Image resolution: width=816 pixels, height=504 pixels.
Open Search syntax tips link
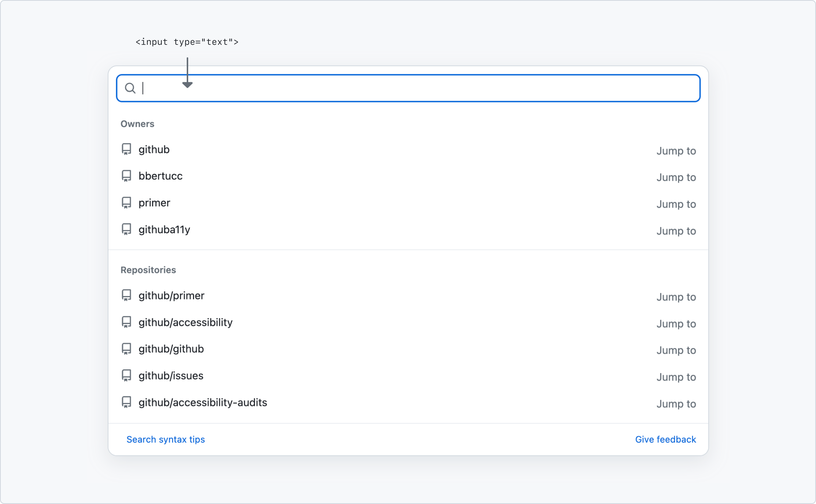165,439
